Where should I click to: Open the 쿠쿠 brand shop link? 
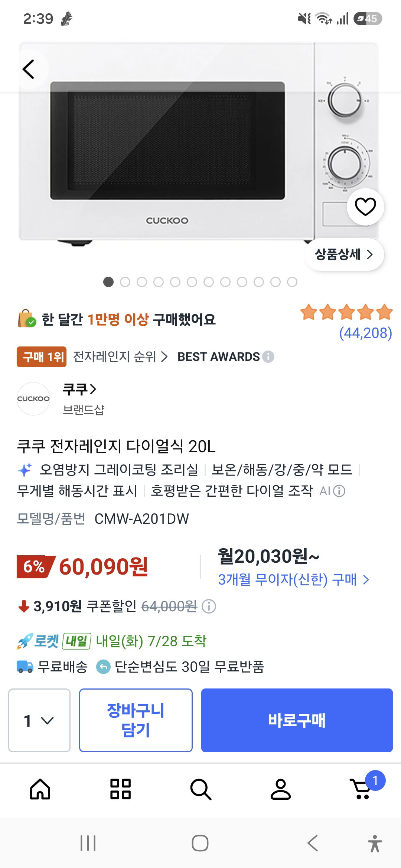click(79, 389)
